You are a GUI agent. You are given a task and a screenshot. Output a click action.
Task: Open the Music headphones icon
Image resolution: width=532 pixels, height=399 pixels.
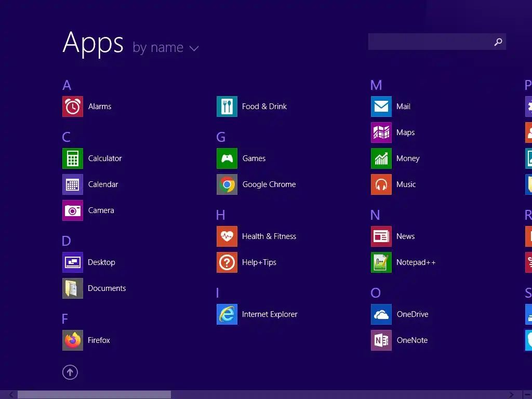pos(381,184)
